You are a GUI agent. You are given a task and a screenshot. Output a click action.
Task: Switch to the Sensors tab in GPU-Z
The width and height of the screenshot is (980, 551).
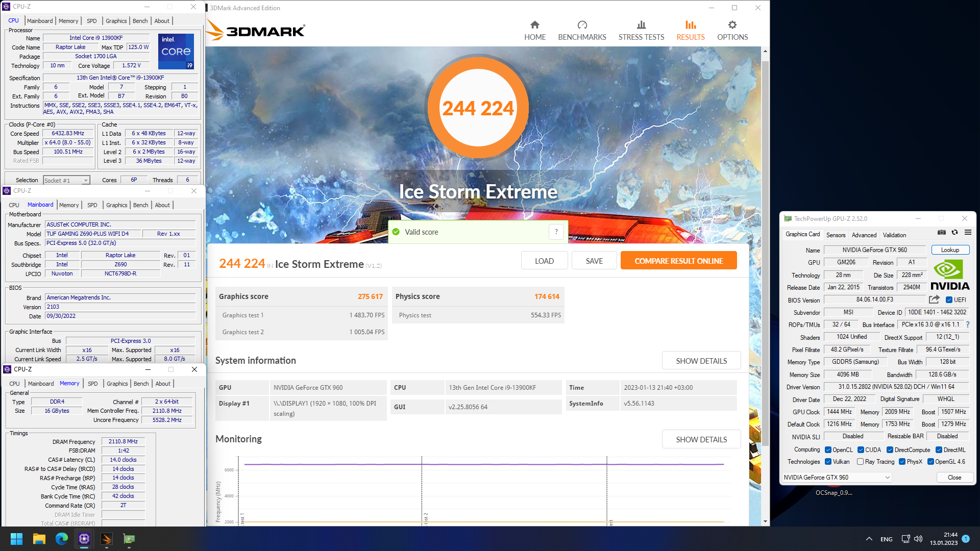(x=836, y=235)
